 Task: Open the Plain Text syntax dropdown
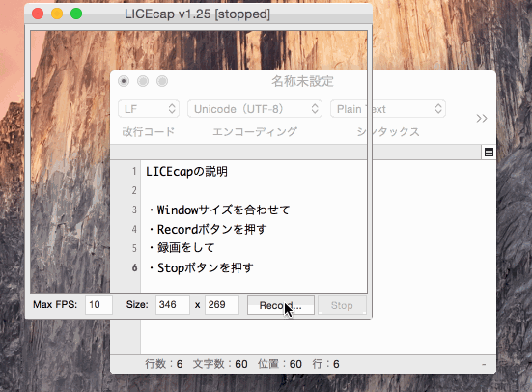coord(388,109)
